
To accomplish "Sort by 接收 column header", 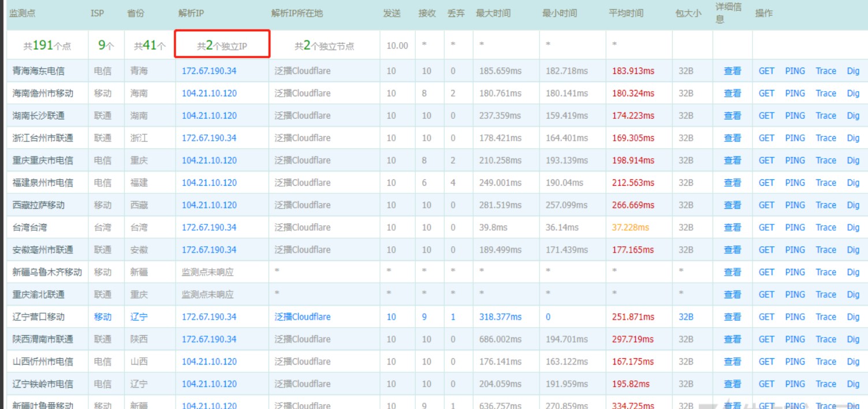I will 427,13.
